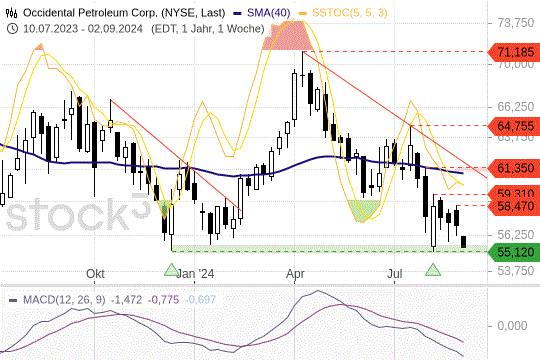540x360 pixels.
Task: Click the red 61,350 price label
Action: point(514,168)
